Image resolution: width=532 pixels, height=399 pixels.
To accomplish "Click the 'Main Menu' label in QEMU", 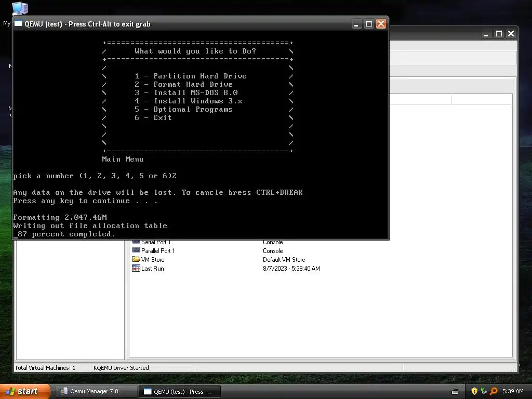I will pyautogui.click(x=123, y=159).
